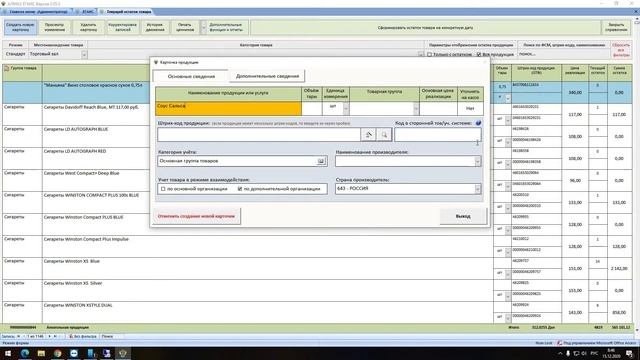The image size is (640, 360).
Task: Click 'Закрыть справочник' button
Action: pyautogui.click(x=616, y=27)
